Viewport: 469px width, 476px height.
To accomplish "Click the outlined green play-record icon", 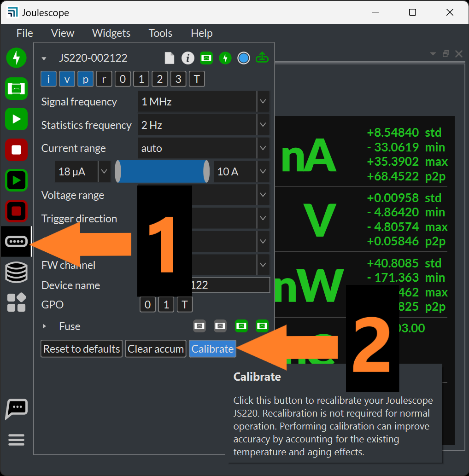I will pyautogui.click(x=17, y=180).
